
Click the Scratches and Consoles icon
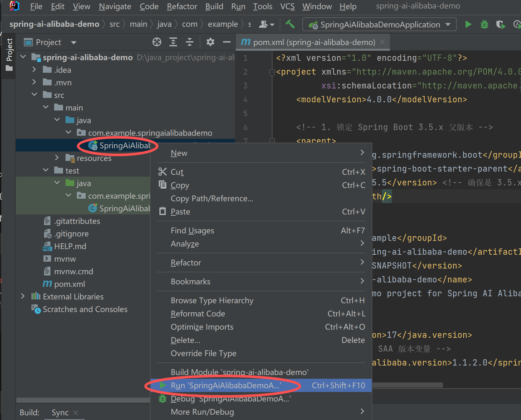coord(36,309)
